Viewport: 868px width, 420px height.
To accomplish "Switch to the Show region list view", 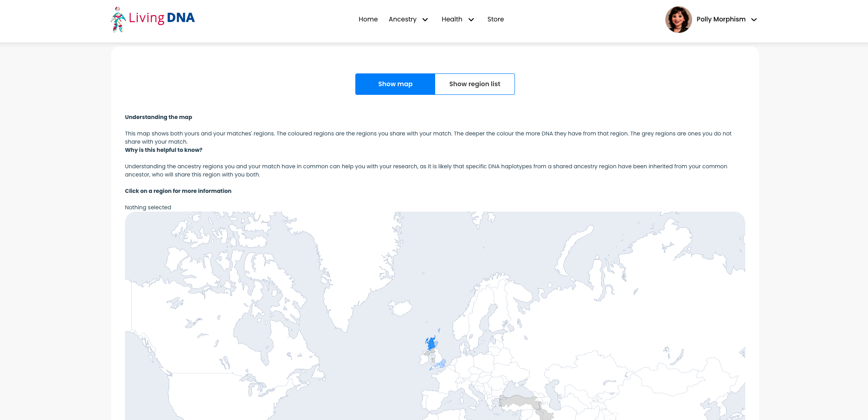I will (474, 84).
